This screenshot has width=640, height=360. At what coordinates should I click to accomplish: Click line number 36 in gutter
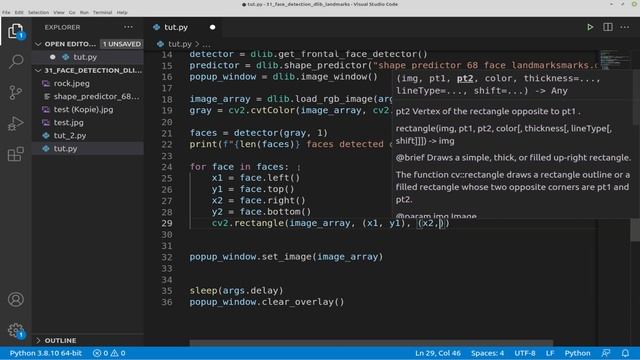(167, 302)
